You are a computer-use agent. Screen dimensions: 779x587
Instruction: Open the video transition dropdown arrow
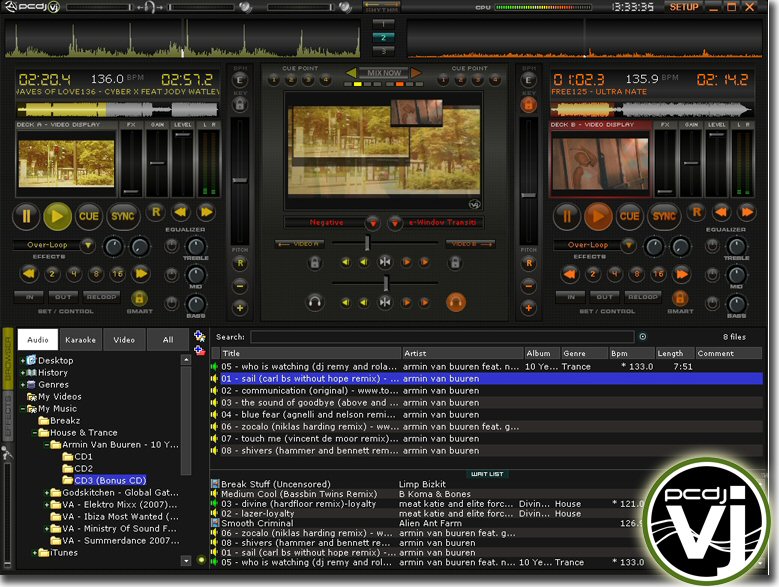point(394,223)
